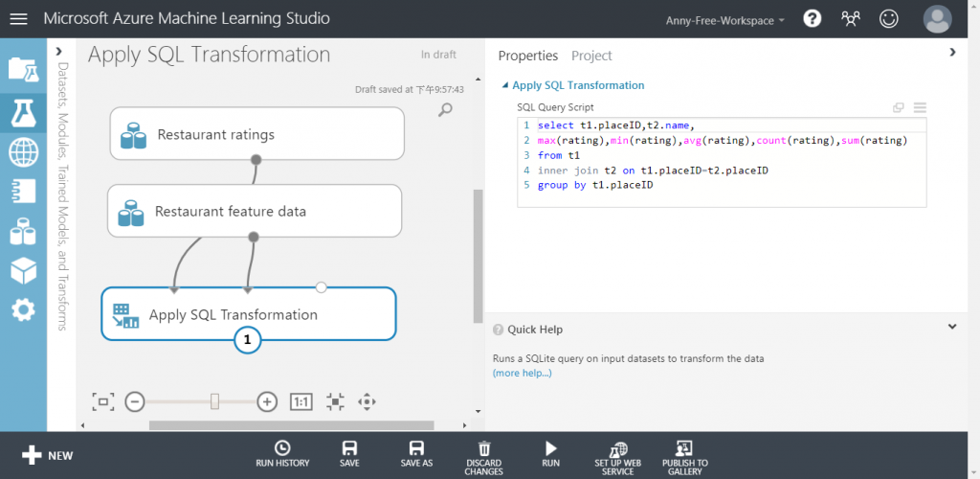Open the feedback smiley icon

(x=889, y=19)
